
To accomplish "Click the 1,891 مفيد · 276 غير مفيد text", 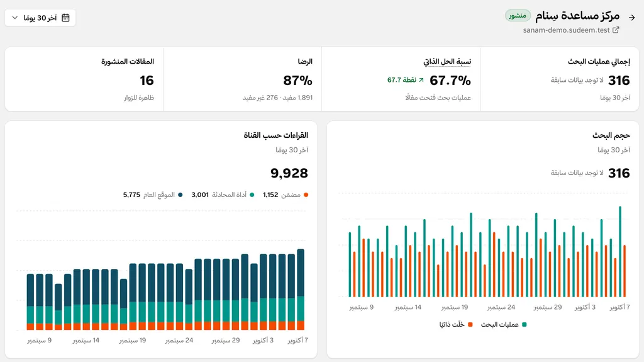I will point(277,98).
